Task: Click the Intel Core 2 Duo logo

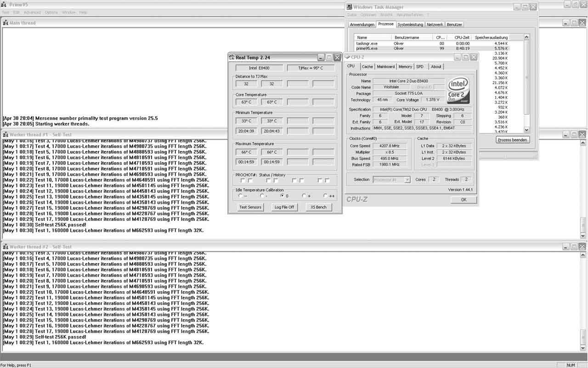Action: [x=458, y=90]
